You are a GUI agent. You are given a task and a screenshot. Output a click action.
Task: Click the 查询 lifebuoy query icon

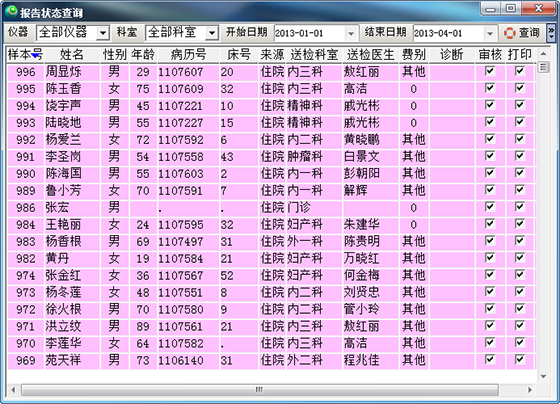coord(510,33)
